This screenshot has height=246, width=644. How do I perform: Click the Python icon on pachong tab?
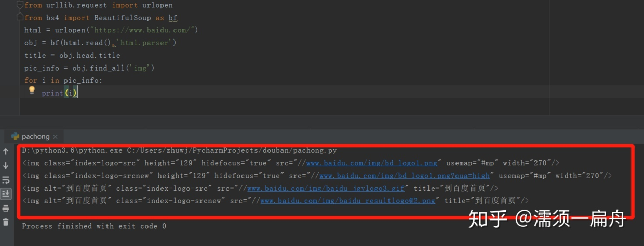point(15,136)
